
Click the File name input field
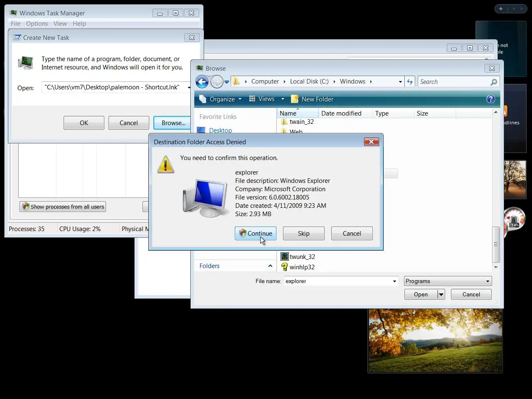tap(337, 281)
